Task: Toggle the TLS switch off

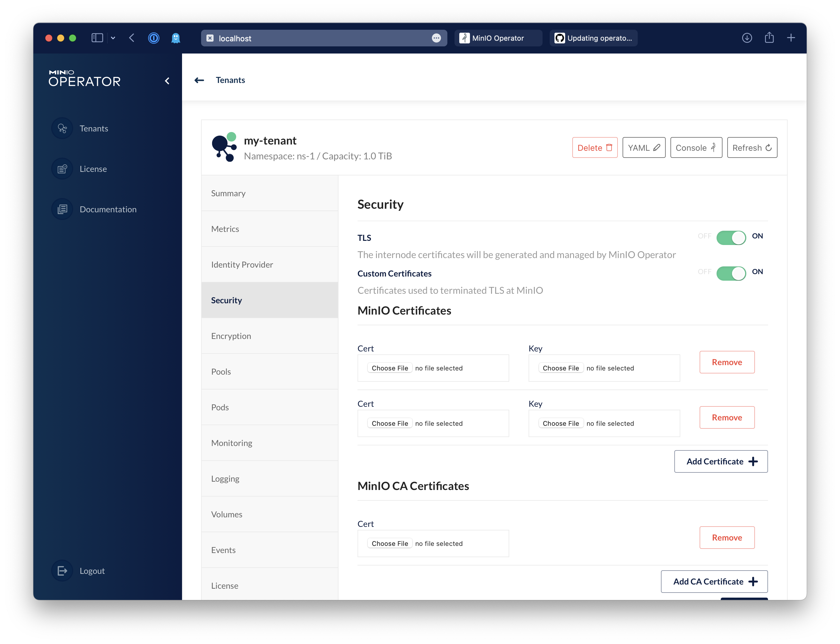Action: (x=731, y=238)
